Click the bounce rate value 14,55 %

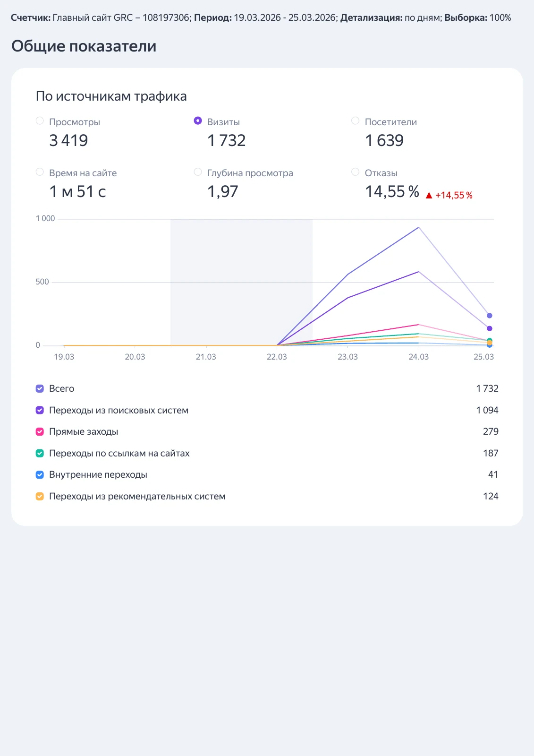coord(392,191)
